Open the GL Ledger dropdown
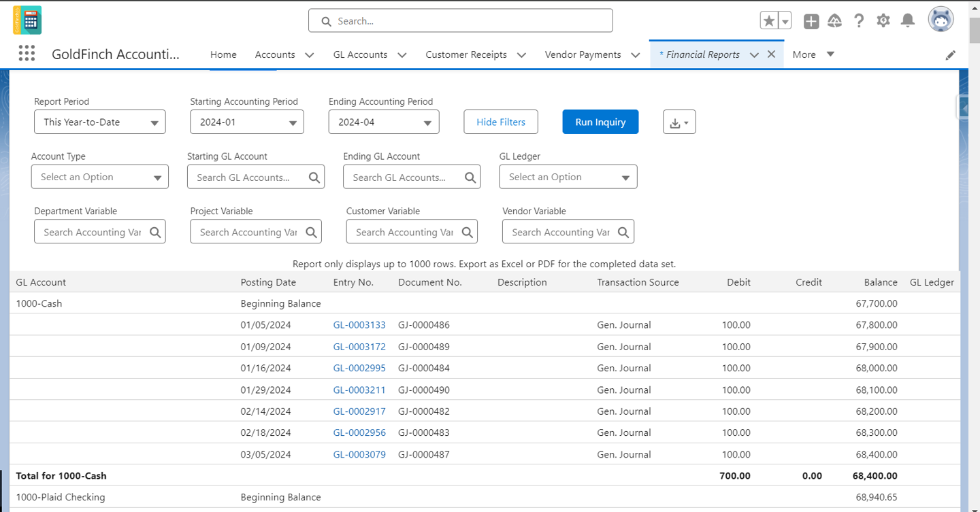 pyautogui.click(x=568, y=177)
